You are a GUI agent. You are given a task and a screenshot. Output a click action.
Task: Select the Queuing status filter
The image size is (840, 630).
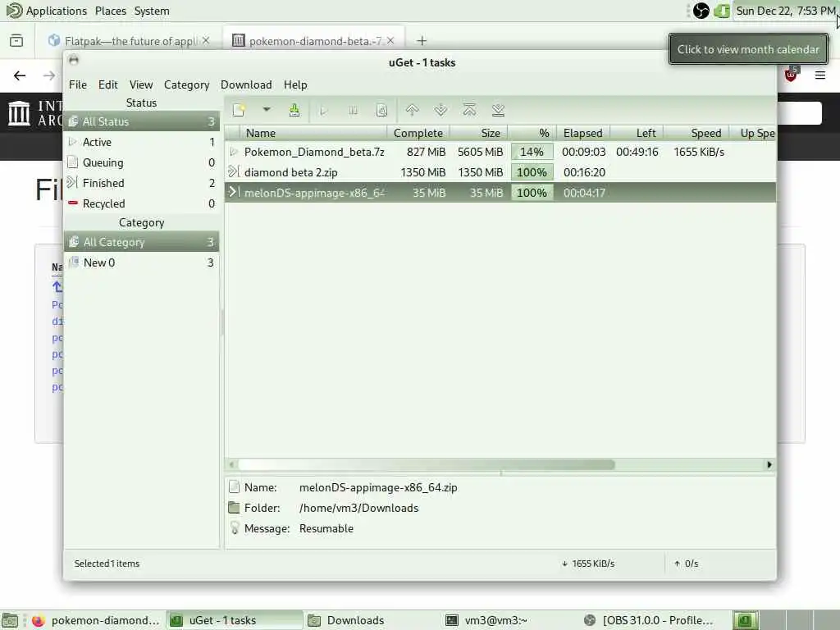pyautogui.click(x=141, y=162)
